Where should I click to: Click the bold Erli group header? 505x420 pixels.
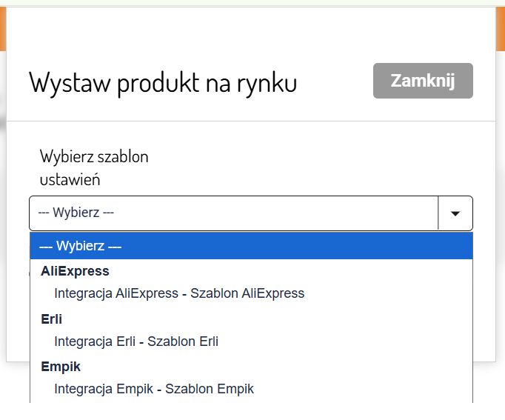coord(51,319)
